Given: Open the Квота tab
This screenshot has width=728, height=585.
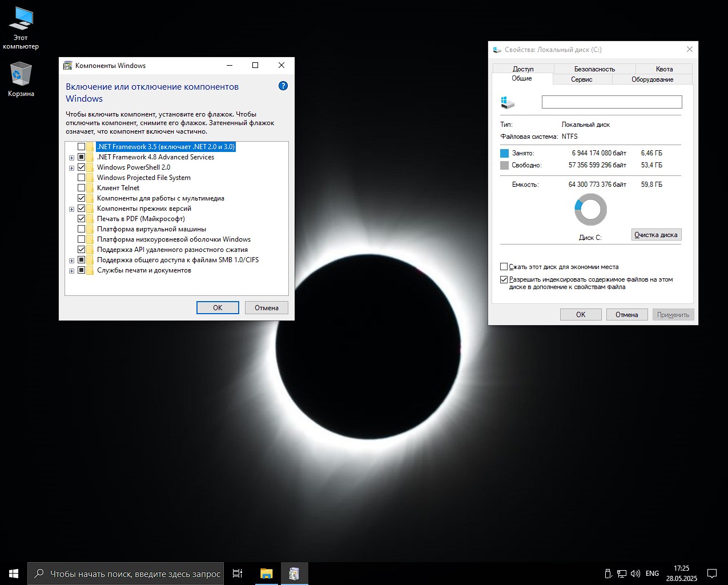Looking at the screenshot, I should pos(664,69).
